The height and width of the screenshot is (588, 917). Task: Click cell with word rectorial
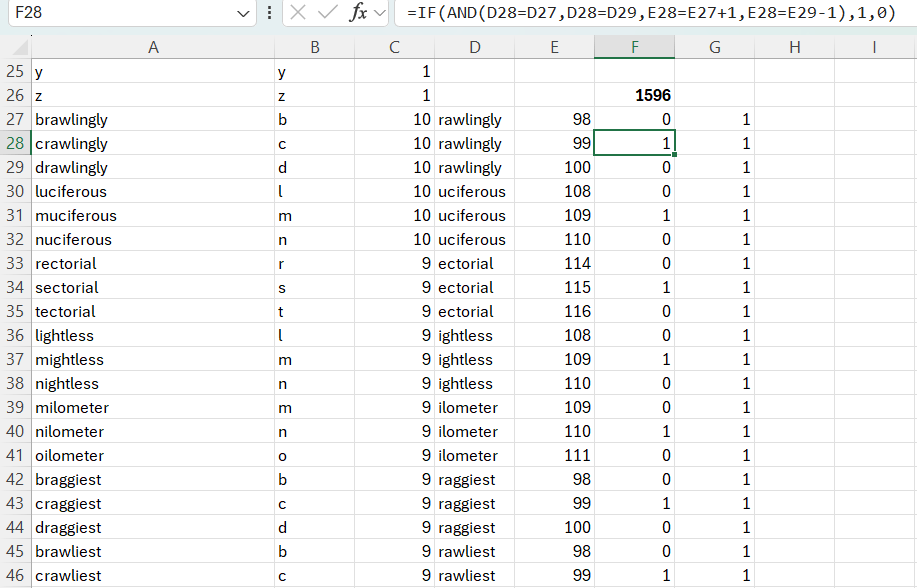point(153,263)
